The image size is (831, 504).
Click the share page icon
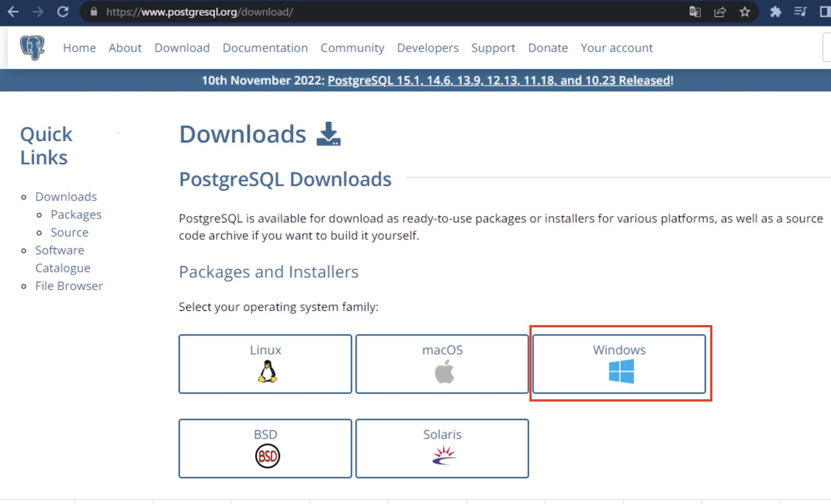pos(720,12)
